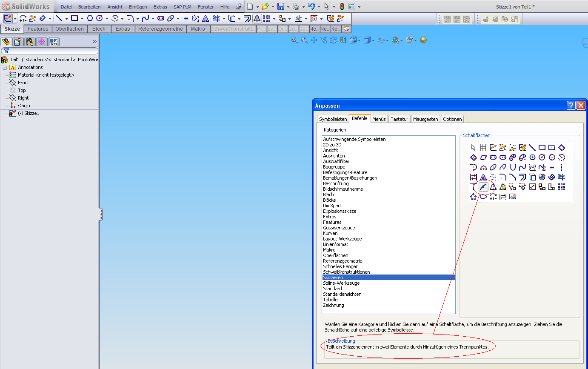Select the Front plane in feature tree

(23, 83)
